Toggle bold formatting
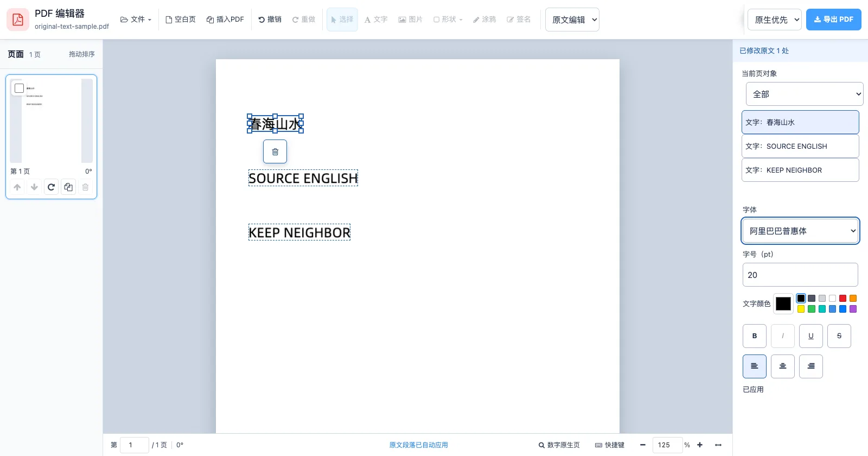Viewport: 868px width, 456px height. coord(755,336)
